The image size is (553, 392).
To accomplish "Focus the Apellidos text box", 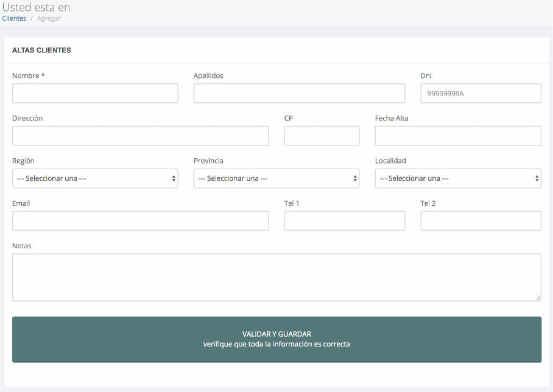I will [x=299, y=93].
